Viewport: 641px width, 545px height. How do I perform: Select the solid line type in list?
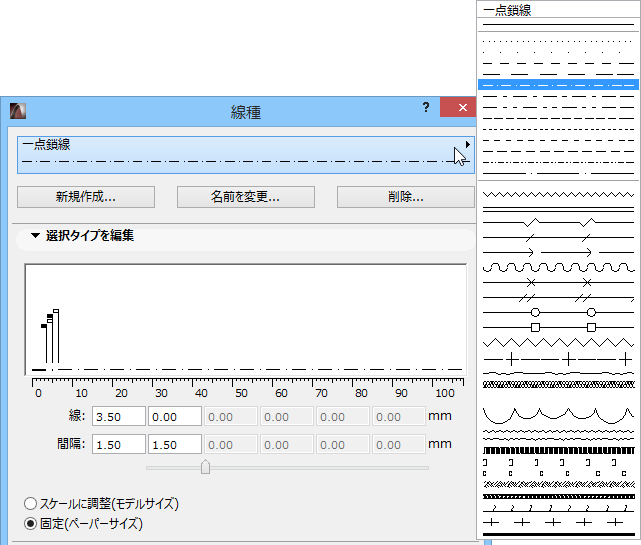pos(558,25)
